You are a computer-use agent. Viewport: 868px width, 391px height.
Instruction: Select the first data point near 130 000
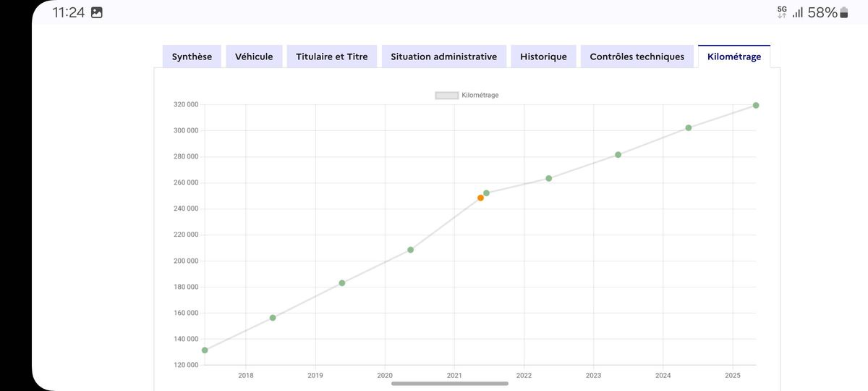[x=205, y=350]
